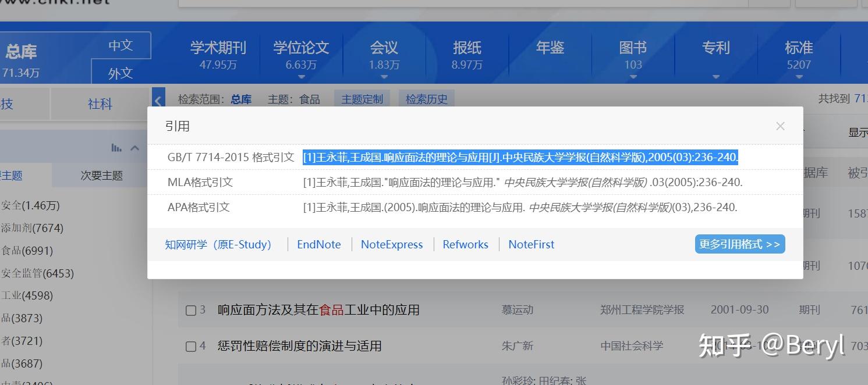868x385 pixels.
Task: Export citation to 知网研学 (原E-Study)
Action: (x=218, y=245)
